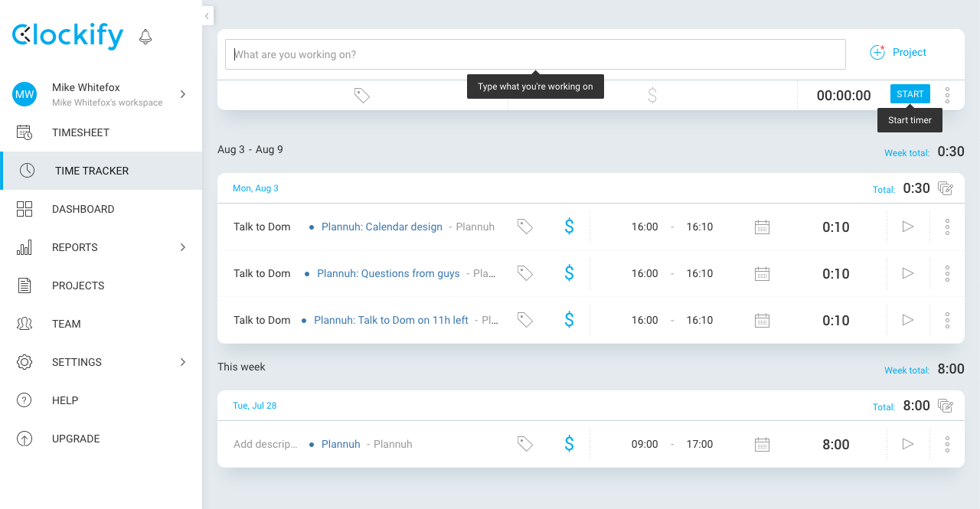Add tag to the Jul 28 Plannuh entry
This screenshot has width=980, height=509.
coord(525,444)
